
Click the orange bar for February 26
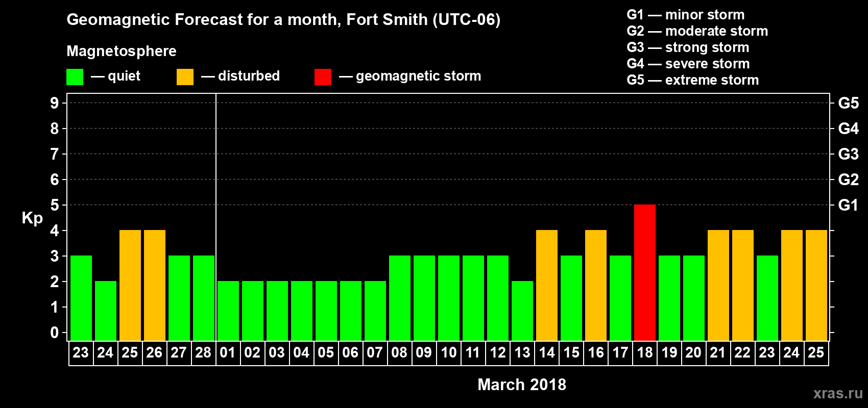[155, 285]
